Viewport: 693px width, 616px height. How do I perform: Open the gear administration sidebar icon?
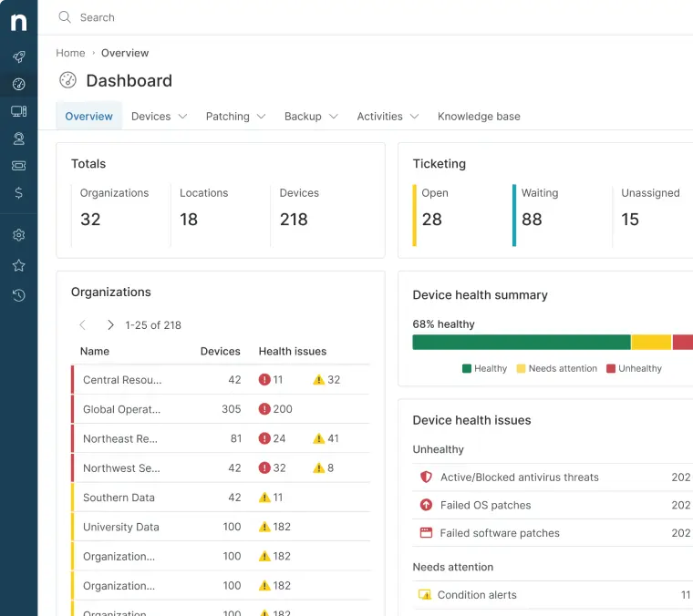18,235
